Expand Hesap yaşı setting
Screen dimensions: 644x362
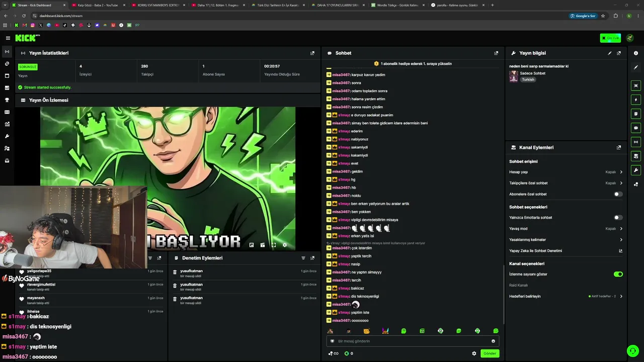pyautogui.click(x=566, y=172)
